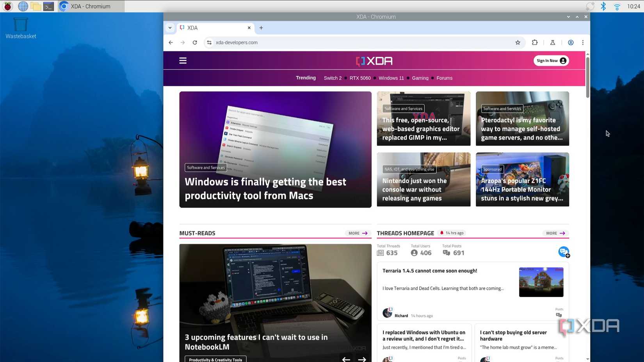Screen dimensions: 644x362
Task: Click the window shade arrow in the titlebar
Action: click(x=568, y=17)
